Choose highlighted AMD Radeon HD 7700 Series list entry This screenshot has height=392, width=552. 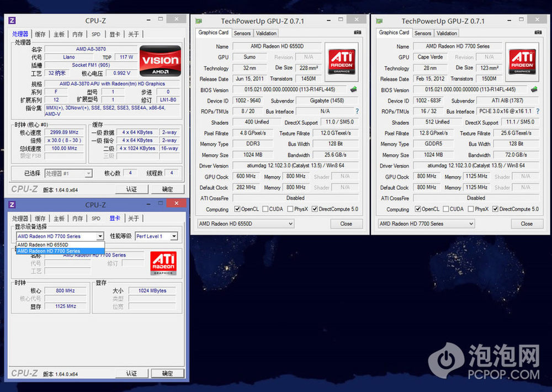60,251
